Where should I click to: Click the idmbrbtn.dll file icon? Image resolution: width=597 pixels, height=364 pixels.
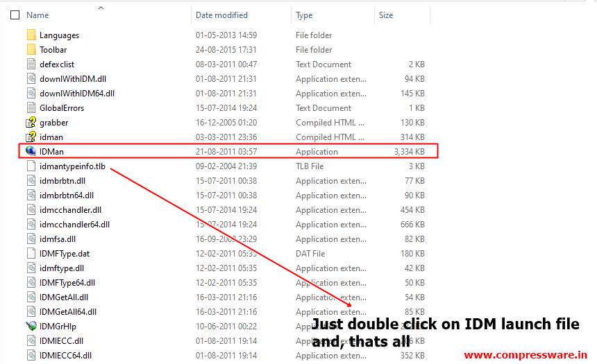(31, 181)
